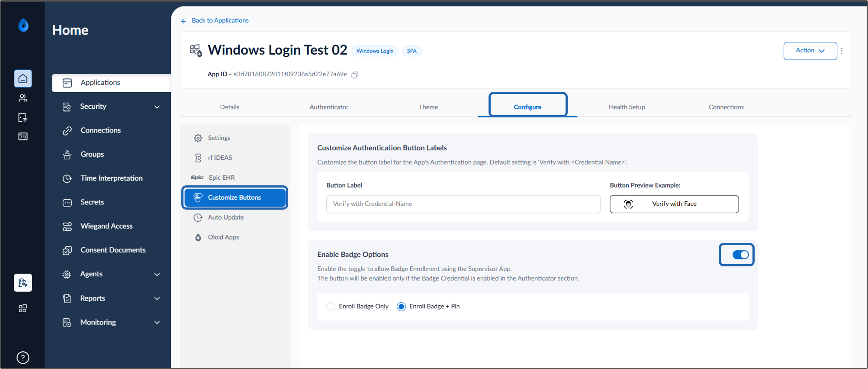The height and width of the screenshot is (369, 868).
Task: Click the Home heading text
Action: 70,30
